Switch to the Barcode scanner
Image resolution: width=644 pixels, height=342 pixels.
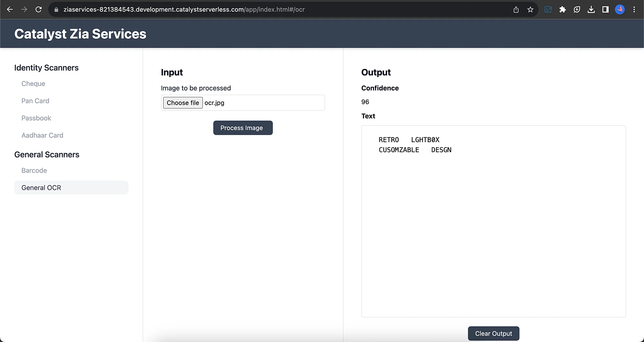[34, 171]
